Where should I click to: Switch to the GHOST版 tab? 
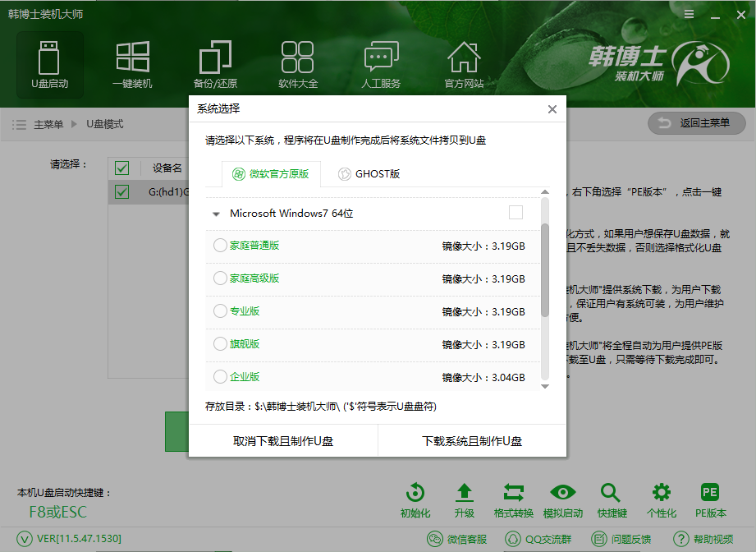(x=369, y=173)
